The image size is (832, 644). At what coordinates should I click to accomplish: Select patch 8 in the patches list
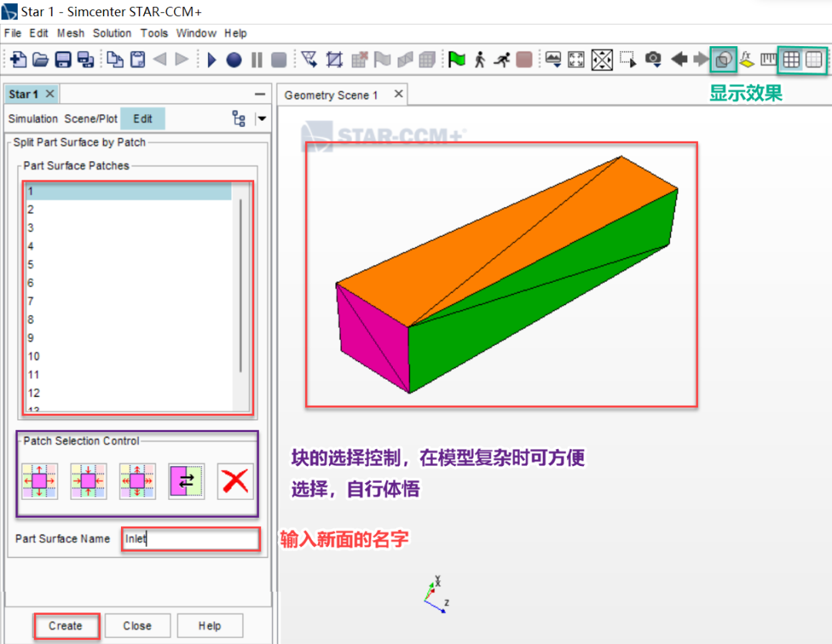pos(129,320)
